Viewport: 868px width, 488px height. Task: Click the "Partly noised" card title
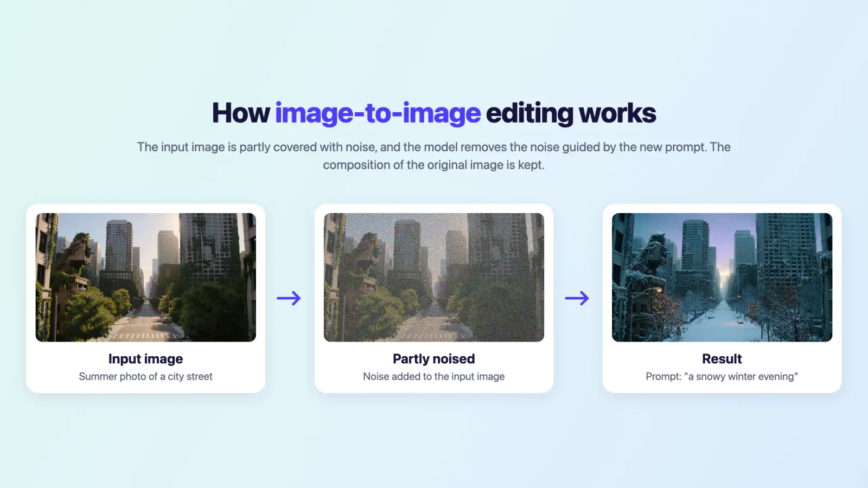[x=434, y=359]
